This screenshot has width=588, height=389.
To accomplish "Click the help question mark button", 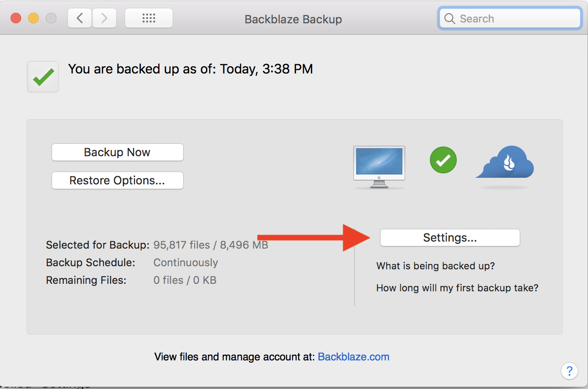I will coord(569,371).
